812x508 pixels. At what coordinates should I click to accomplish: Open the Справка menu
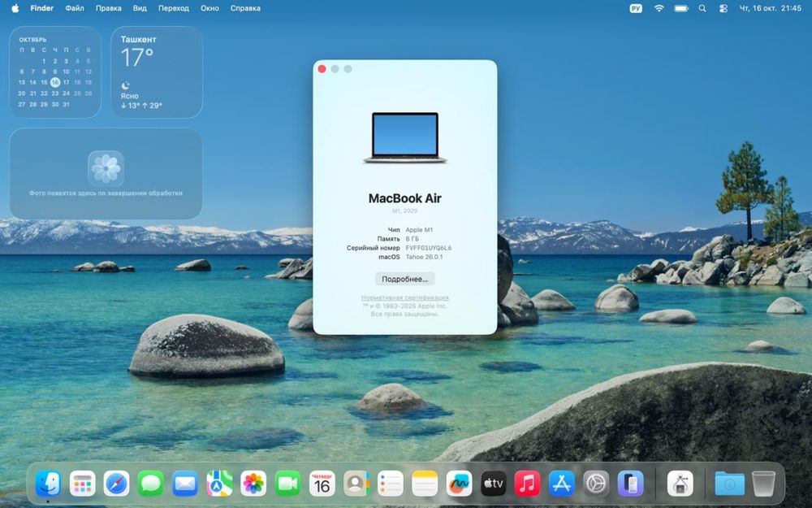pos(245,8)
